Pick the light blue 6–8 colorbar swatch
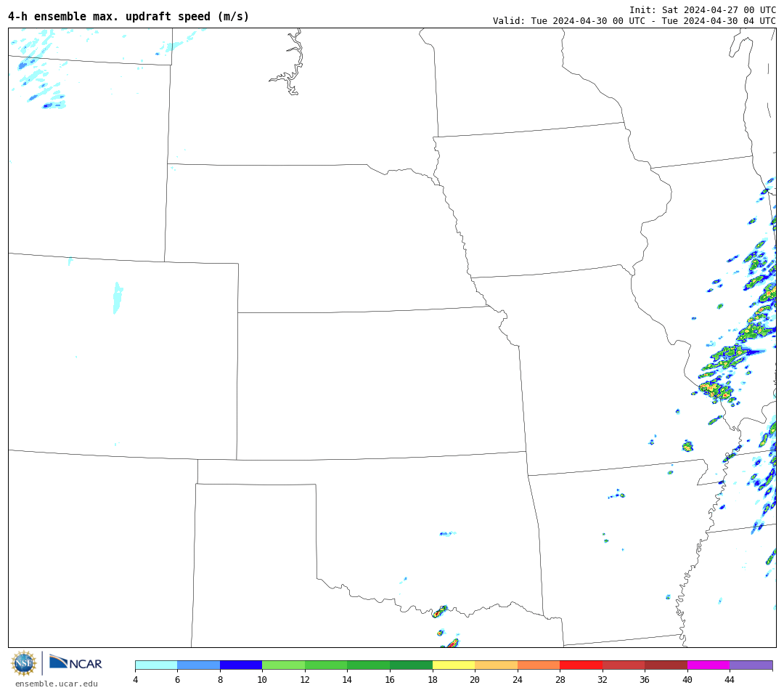Viewport: 784px width, 693px height. pyautogui.click(x=198, y=665)
